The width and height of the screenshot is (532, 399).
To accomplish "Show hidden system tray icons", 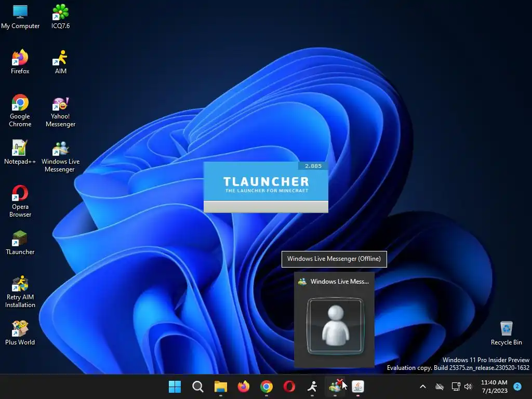I will 423,387.
